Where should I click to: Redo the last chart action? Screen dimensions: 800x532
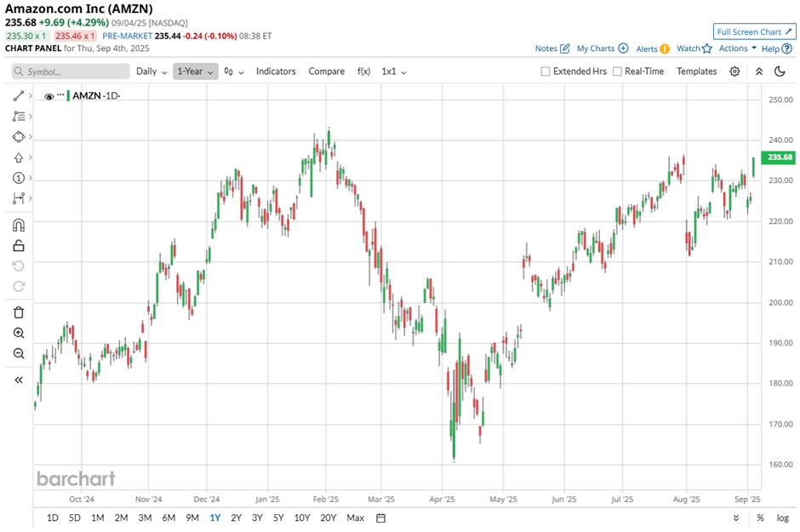(x=19, y=286)
